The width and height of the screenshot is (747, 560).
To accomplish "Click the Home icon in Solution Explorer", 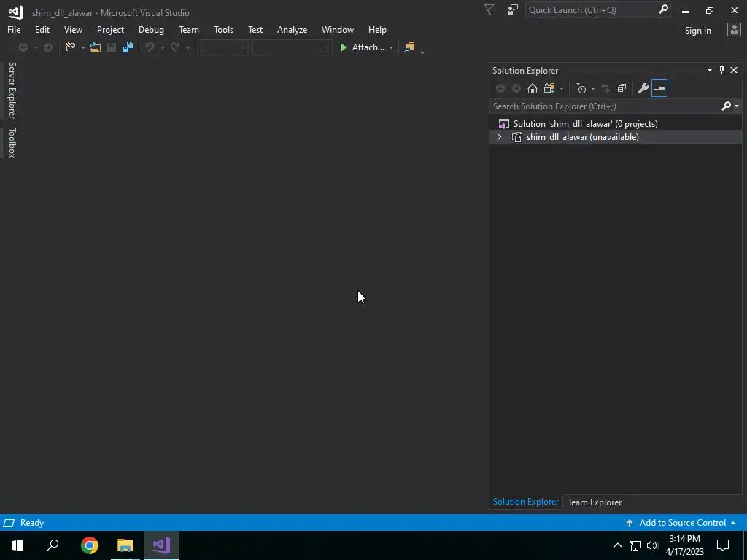I will click(532, 88).
